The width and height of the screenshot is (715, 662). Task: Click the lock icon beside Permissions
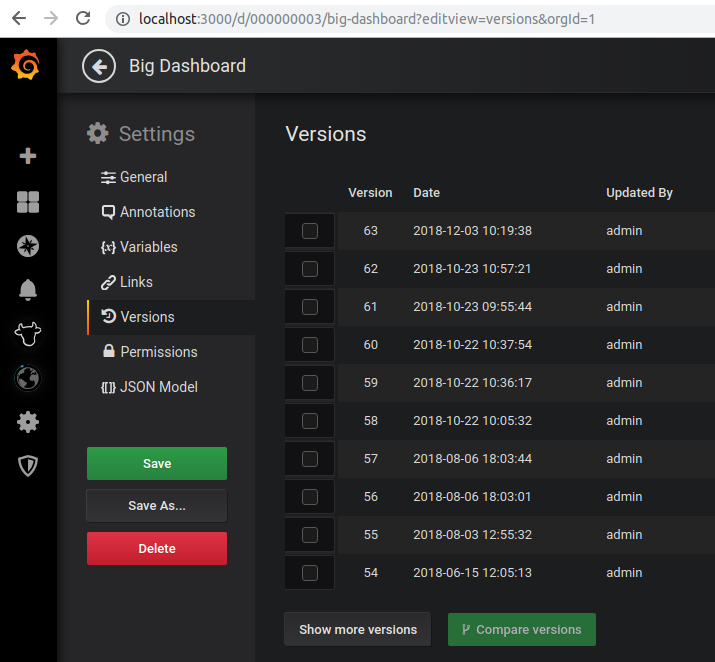(x=109, y=351)
